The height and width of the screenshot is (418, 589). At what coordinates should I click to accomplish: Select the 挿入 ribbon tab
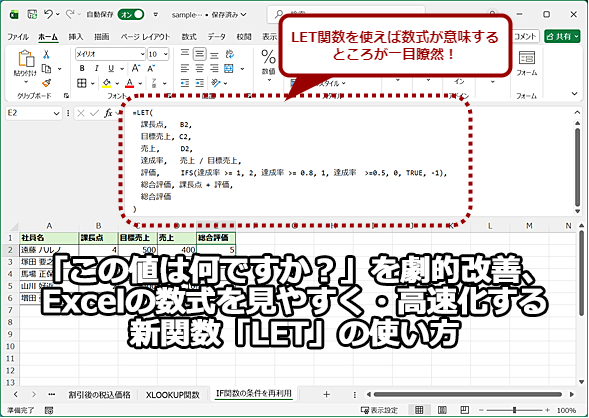tap(76, 37)
